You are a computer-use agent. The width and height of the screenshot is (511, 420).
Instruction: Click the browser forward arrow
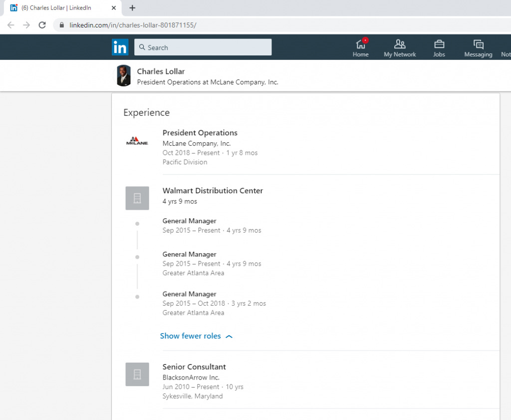(26, 25)
